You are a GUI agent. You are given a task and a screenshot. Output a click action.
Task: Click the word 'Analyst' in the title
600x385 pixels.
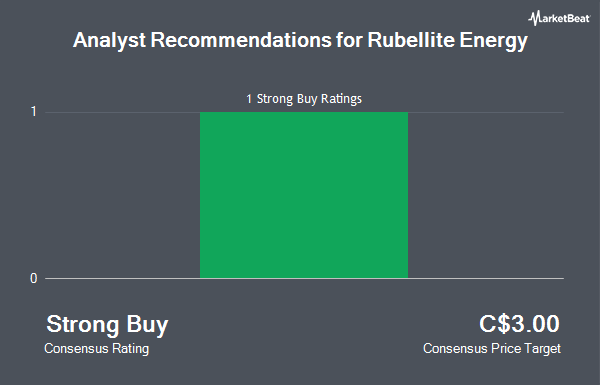pos(109,40)
